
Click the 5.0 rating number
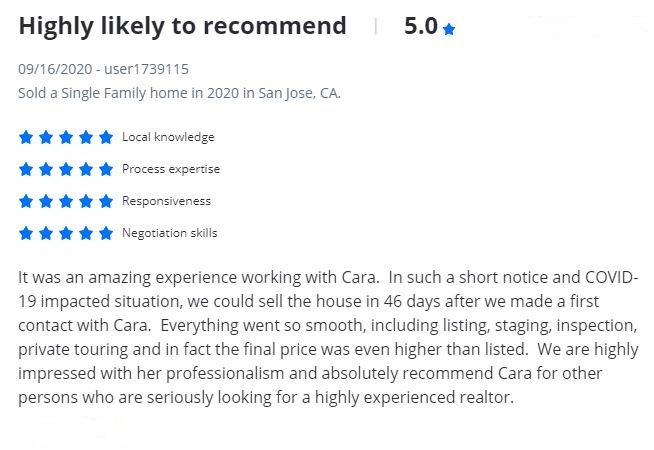[420, 26]
